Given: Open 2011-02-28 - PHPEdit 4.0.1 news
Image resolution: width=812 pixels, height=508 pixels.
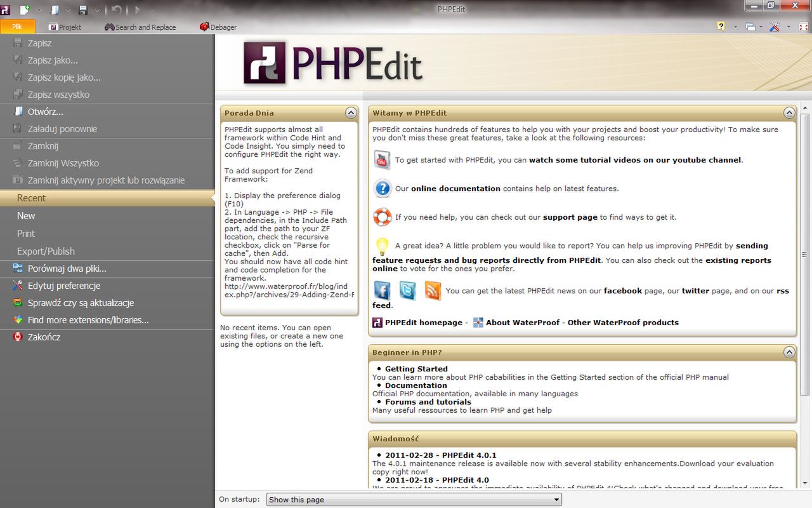Looking at the screenshot, I should pyautogui.click(x=441, y=455).
